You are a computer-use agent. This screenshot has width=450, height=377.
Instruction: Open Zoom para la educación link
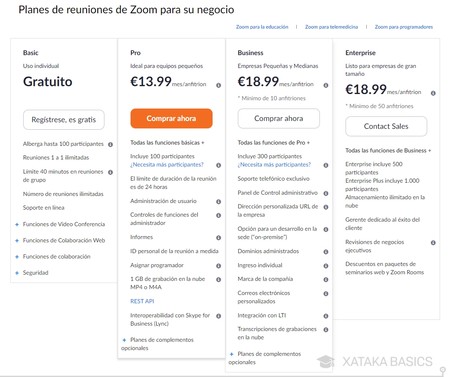[x=262, y=27]
